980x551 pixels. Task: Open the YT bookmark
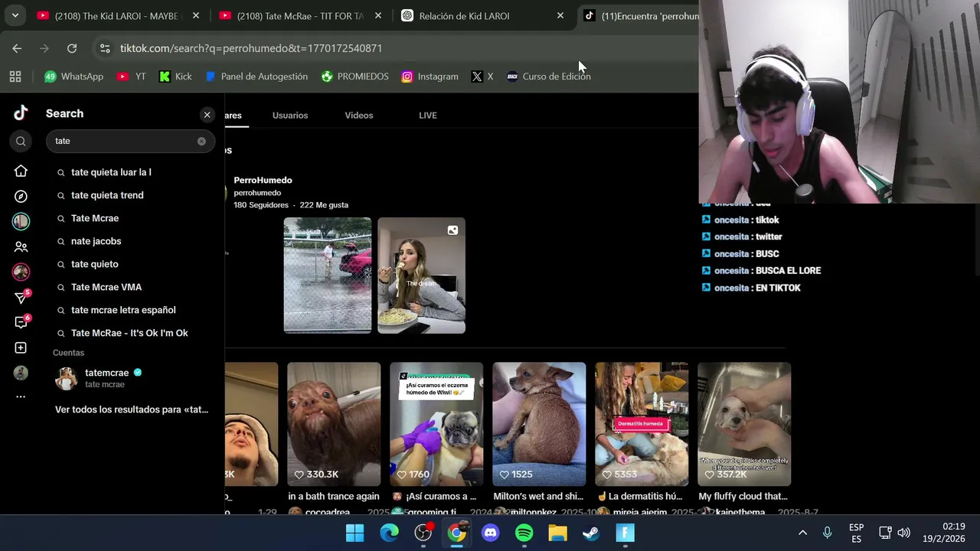coord(132,77)
